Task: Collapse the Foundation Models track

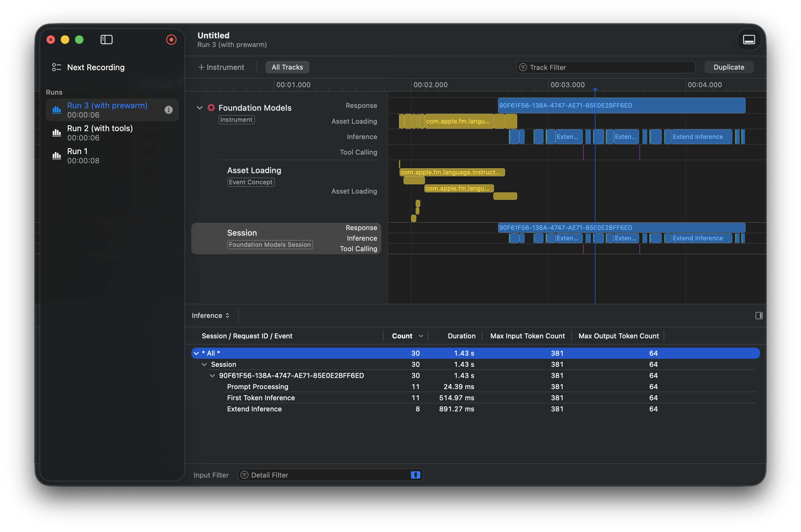Action: coord(200,108)
